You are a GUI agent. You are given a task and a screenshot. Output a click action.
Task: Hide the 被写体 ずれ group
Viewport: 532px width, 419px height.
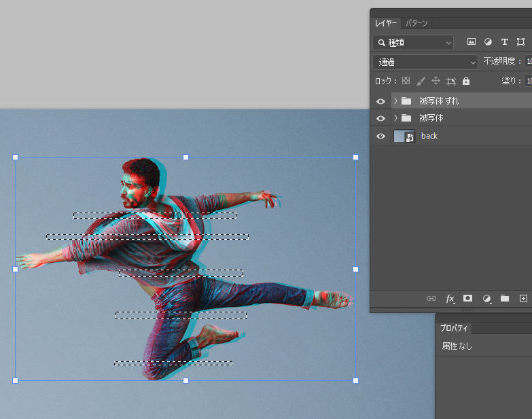[380, 101]
